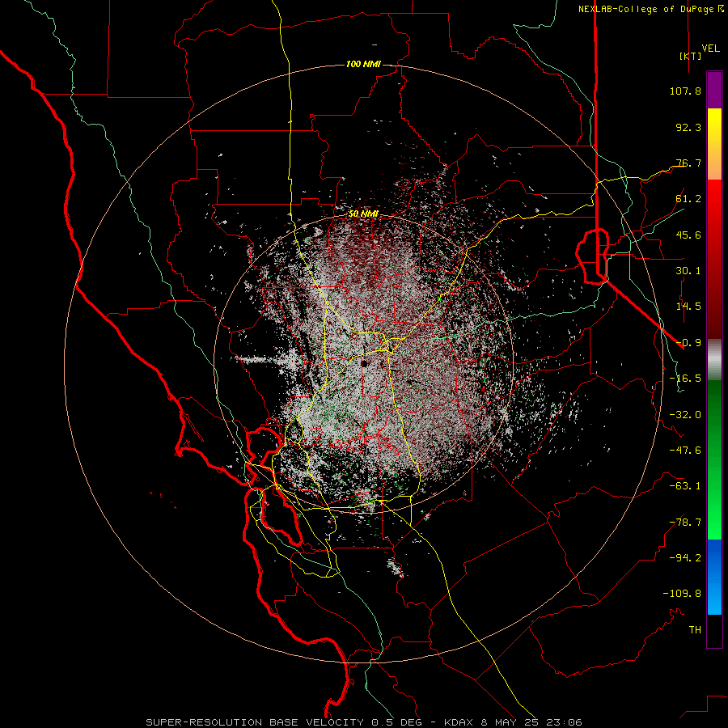Click the VEL legend title
This screenshot has width=728, height=728.
point(710,49)
